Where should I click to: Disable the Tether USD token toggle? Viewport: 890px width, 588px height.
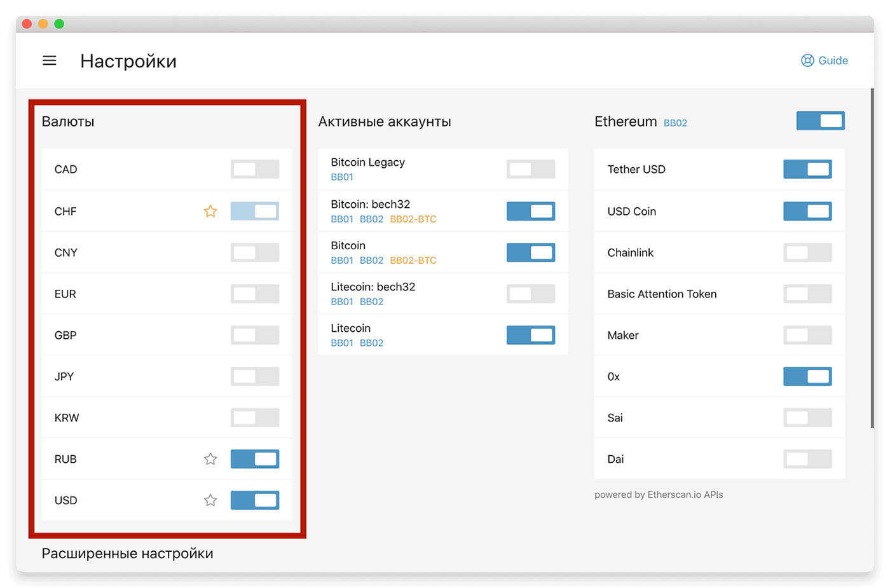(x=807, y=169)
